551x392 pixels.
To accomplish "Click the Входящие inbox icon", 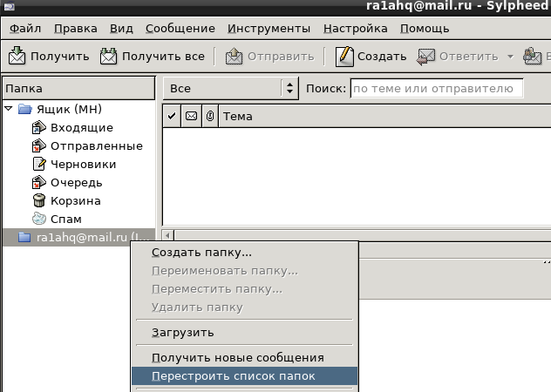I will [39, 127].
